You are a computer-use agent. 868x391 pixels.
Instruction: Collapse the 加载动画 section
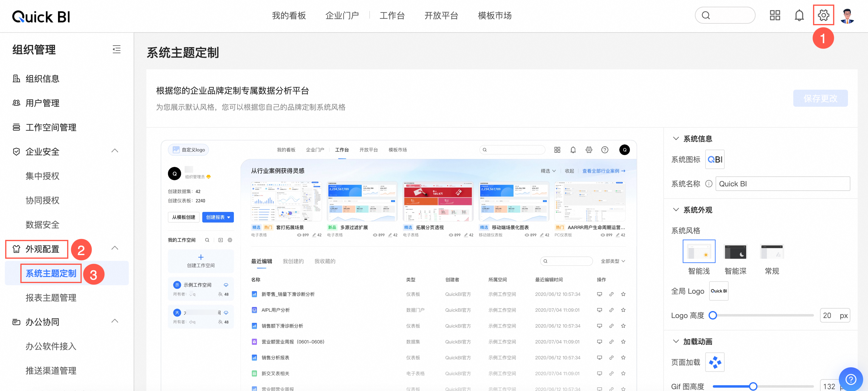[x=675, y=341]
